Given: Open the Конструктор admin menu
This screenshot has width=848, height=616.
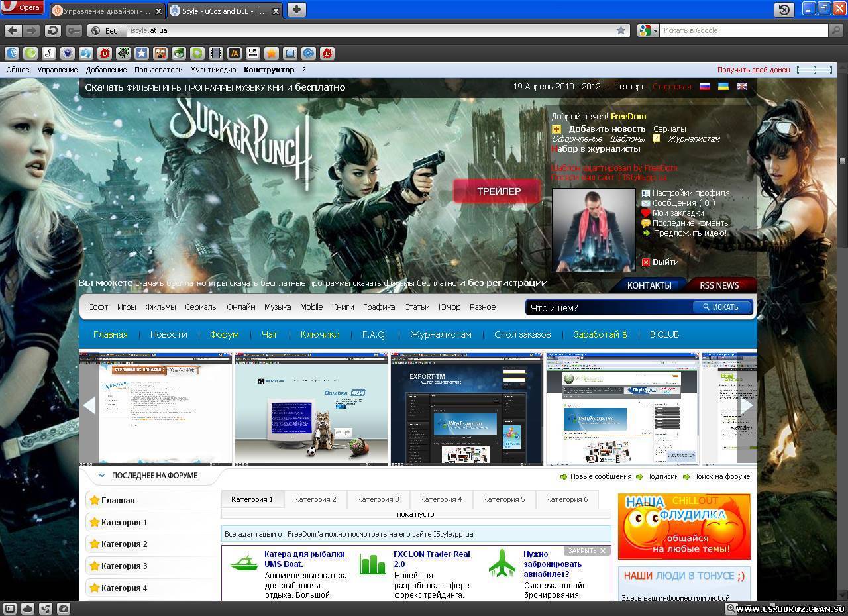Looking at the screenshot, I should pos(268,70).
